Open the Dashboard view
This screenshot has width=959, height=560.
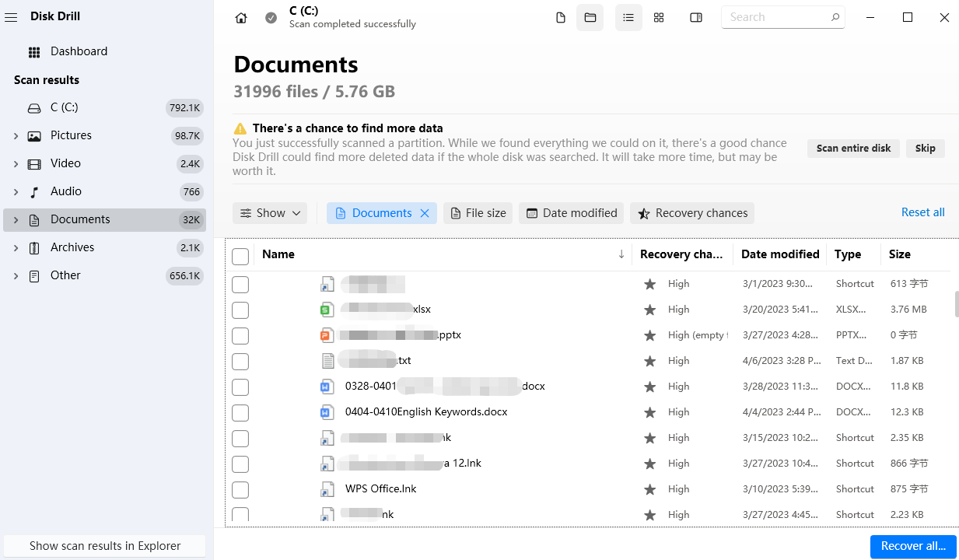pos(80,51)
